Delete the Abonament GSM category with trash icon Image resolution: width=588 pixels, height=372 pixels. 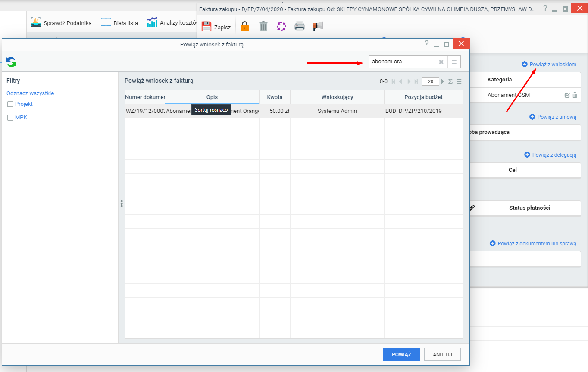575,95
